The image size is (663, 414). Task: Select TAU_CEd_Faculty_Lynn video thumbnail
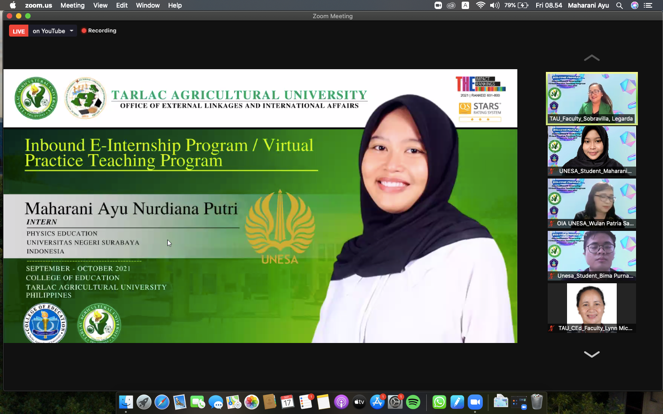(x=592, y=308)
